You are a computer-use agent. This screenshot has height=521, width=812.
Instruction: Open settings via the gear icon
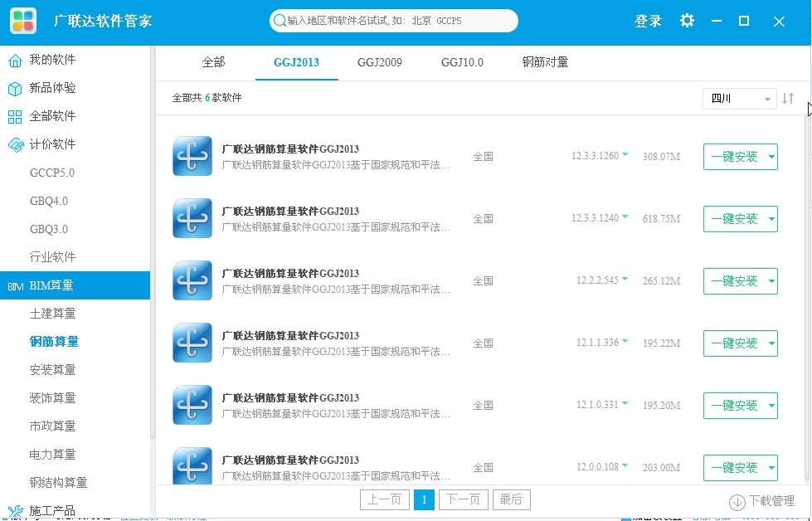tap(687, 21)
